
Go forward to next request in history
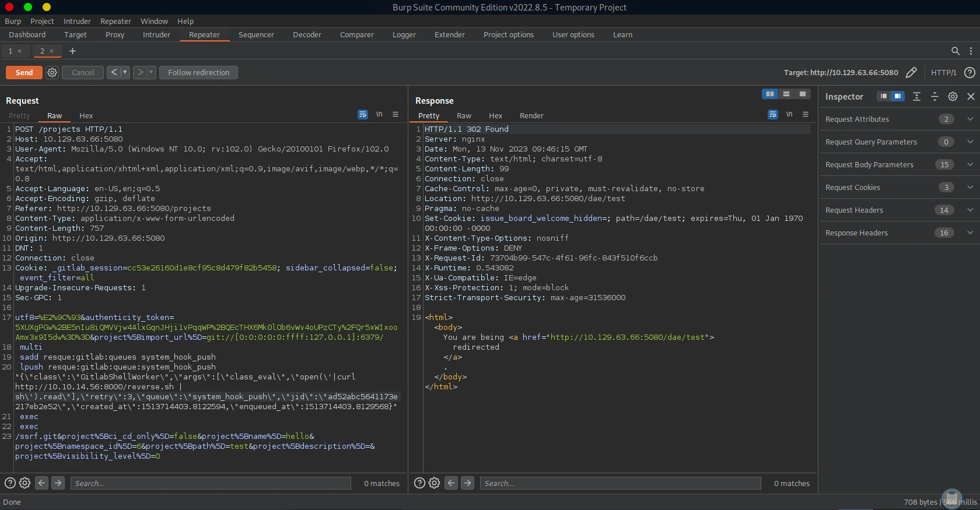coord(140,72)
